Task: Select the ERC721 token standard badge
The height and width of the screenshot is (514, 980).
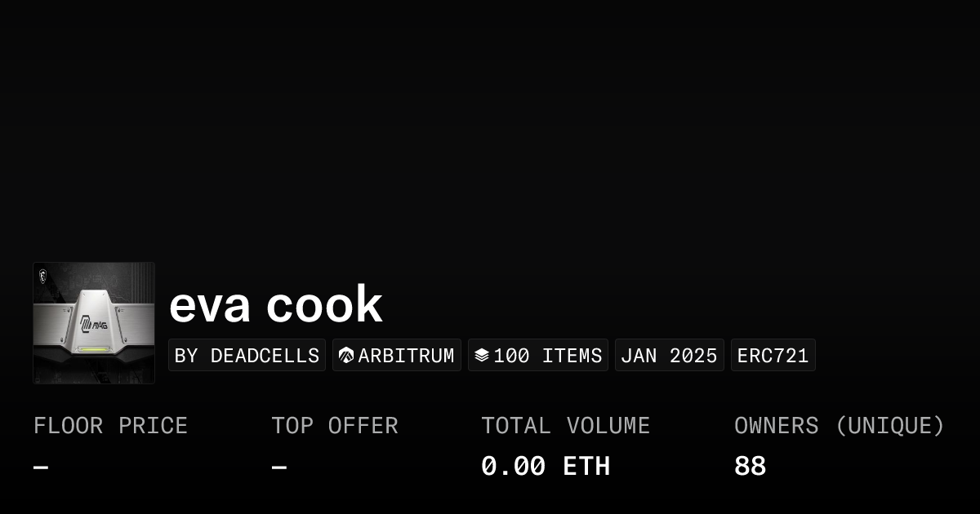Action: coord(773,356)
